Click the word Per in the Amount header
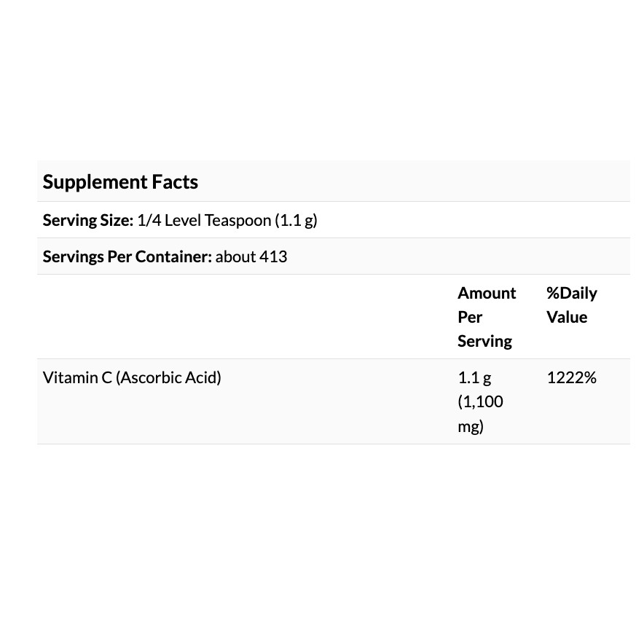The height and width of the screenshot is (644, 644). (470, 317)
